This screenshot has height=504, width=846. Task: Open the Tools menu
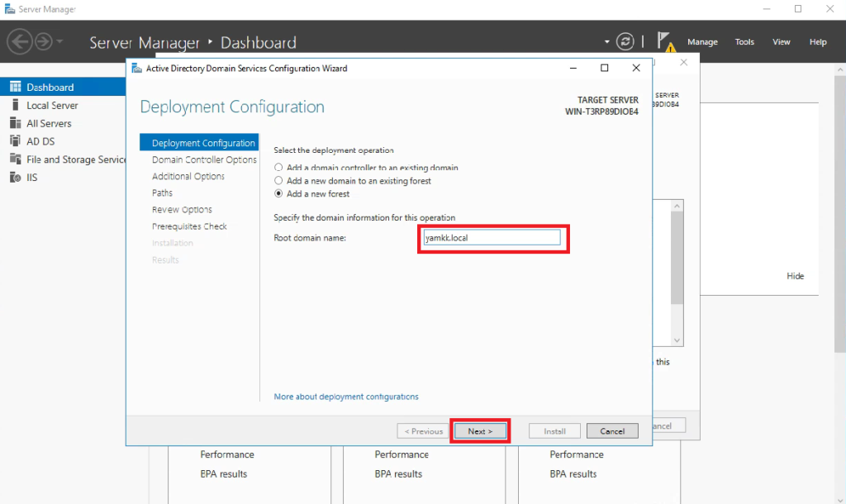coord(744,41)
